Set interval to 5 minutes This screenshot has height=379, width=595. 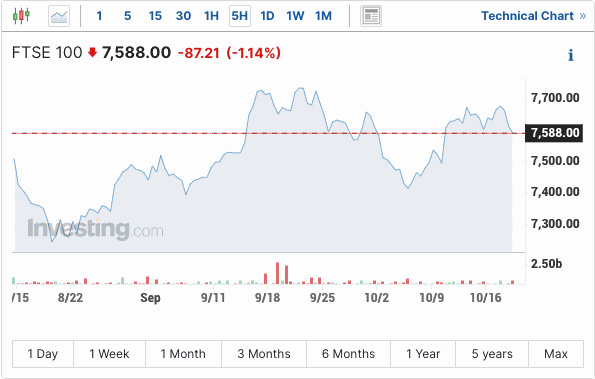coord(128,16)
